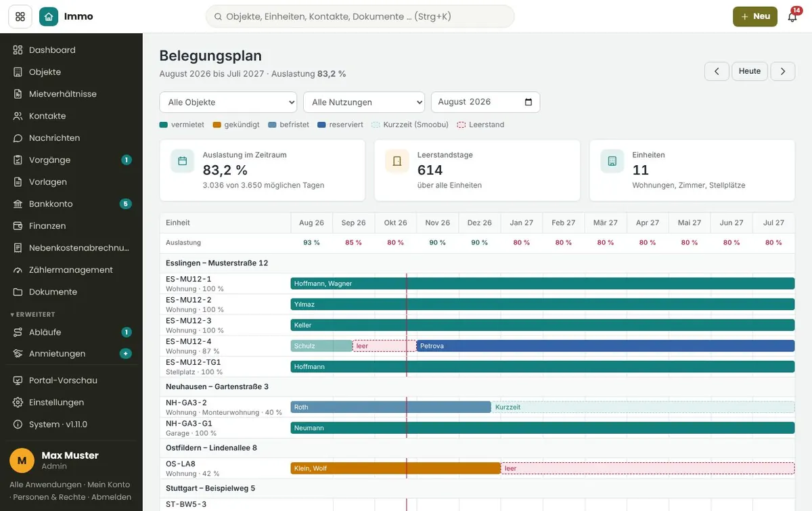Expand the Alle Nutzungen dropdown
Screen dimensions: 812x511
point(364,102)
